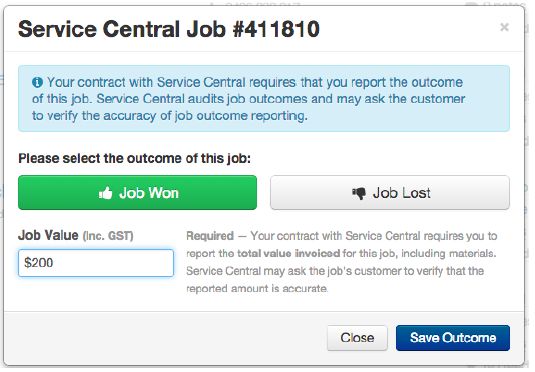Screen dimensions: 535x372
Task: Click the job number #411810
Action: [276, 29]
